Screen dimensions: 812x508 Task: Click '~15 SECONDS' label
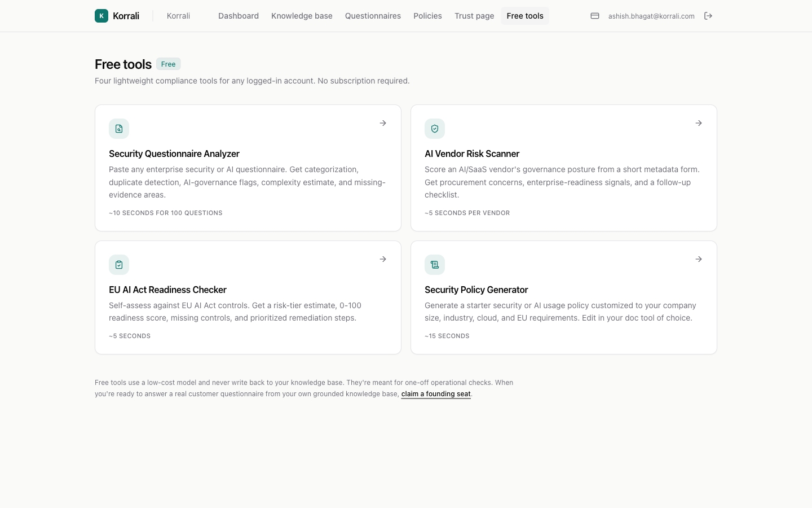(447, 336)
